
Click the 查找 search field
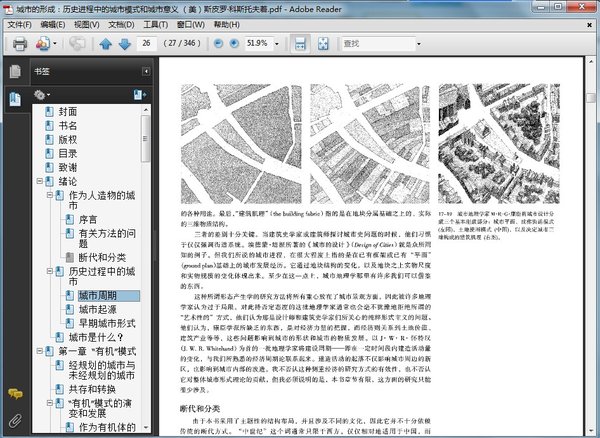[x=378, y=44]
